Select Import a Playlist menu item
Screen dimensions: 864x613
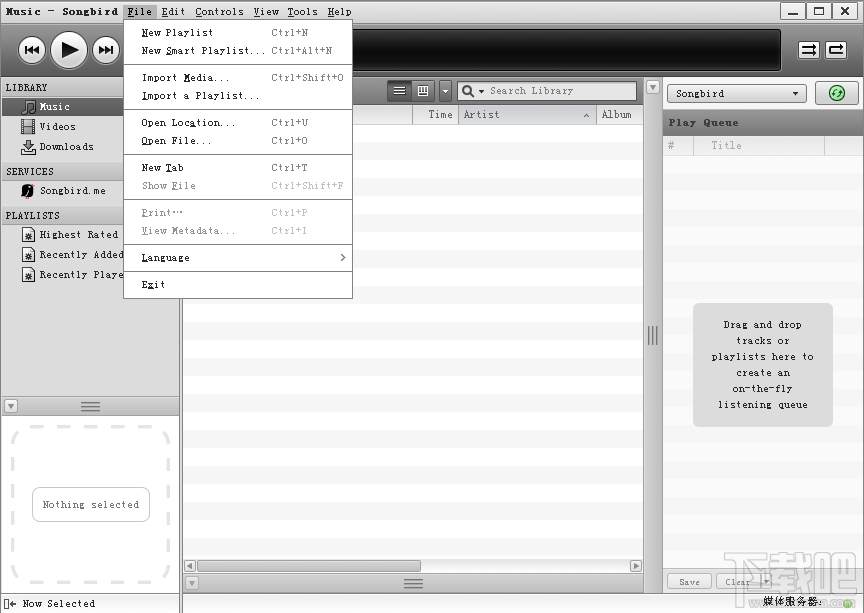pyautogui.click(x=238, y=96)
